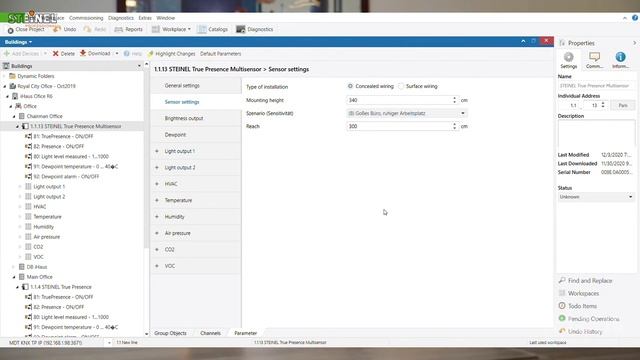Adjust Individual Address device number stepper
Screen dimensions: 640x360
point(603,105)
